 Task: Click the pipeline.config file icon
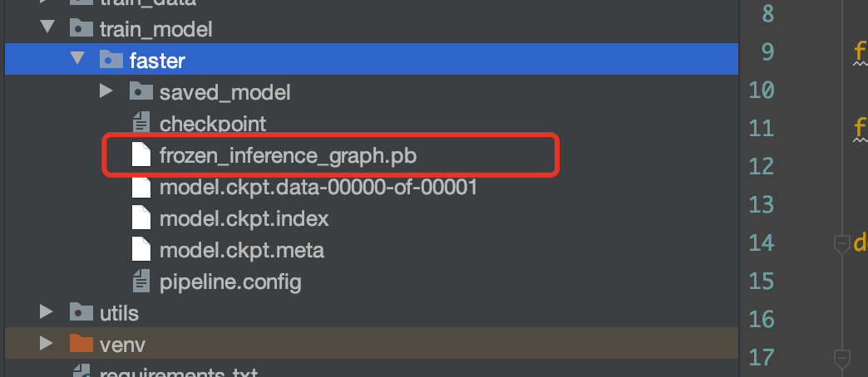141,281
